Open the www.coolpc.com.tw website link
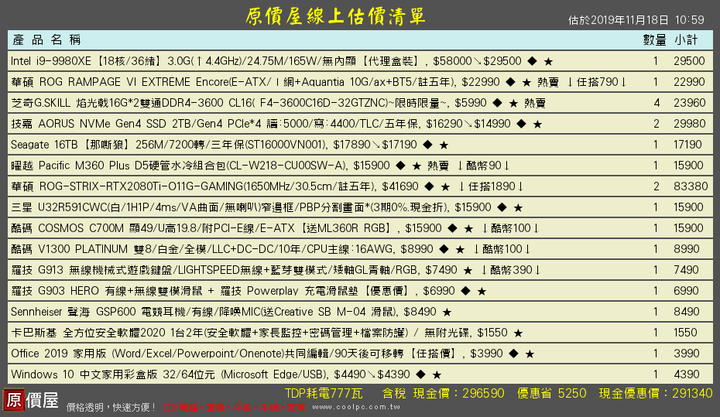This screenshot has width=720, height=417. [x=356, y=407]
